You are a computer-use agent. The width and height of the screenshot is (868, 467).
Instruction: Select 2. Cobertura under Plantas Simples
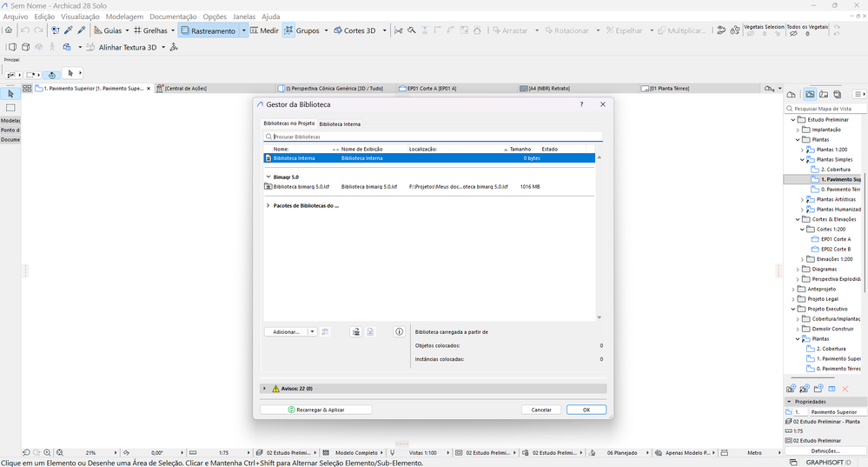coord(835,170)
